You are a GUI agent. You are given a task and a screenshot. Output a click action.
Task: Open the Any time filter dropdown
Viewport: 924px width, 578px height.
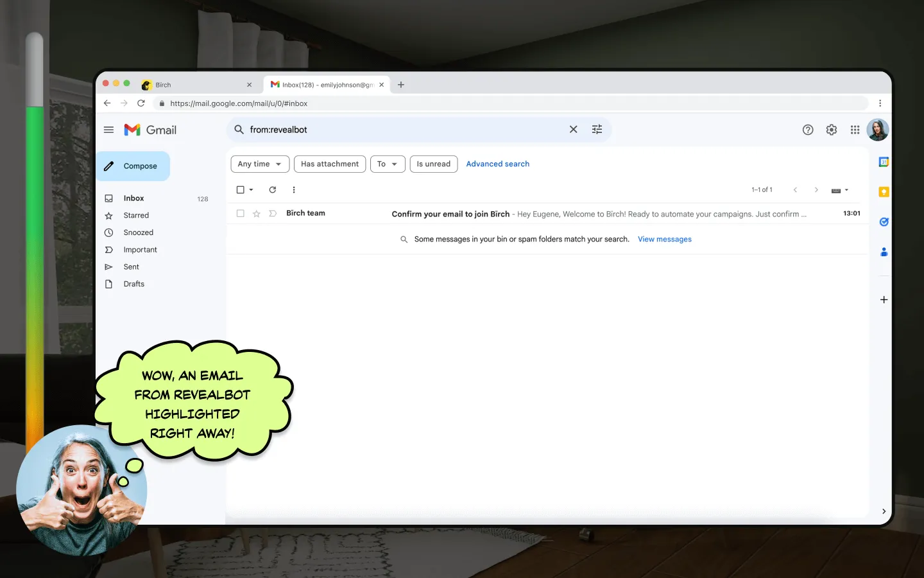[260, 164]
